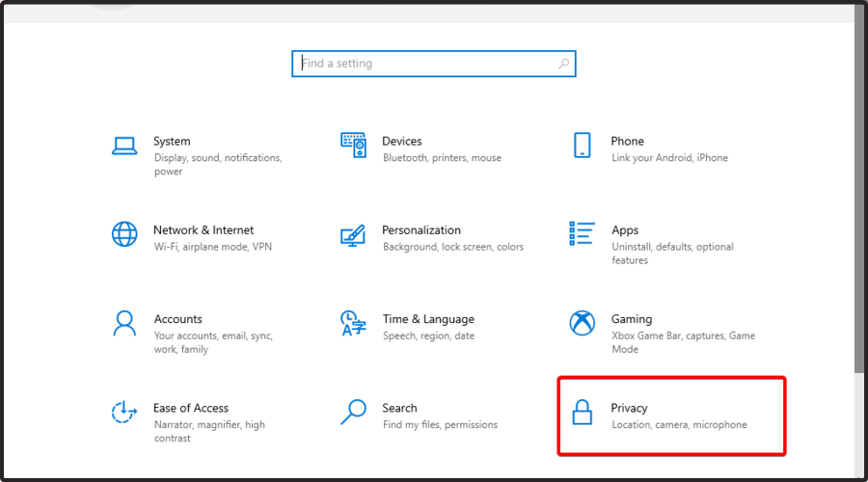Open the "Ease of Access" heading

click(x=191, y=408)
